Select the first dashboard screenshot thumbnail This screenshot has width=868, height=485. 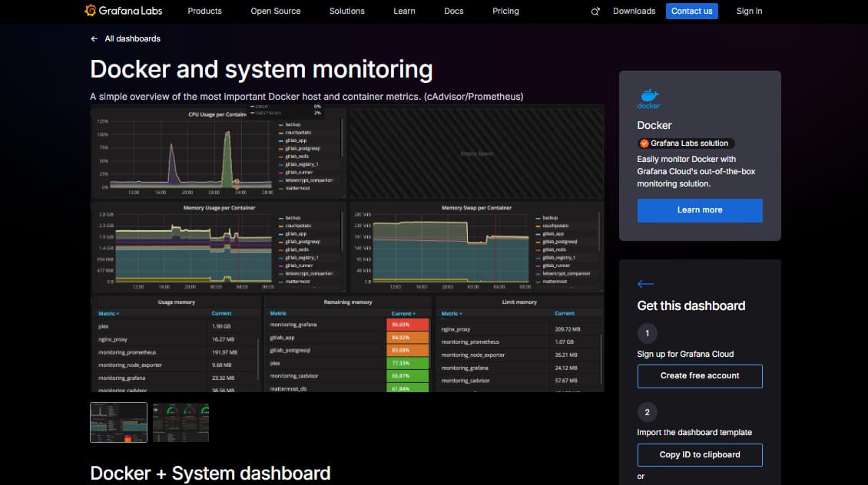(118, 423)
